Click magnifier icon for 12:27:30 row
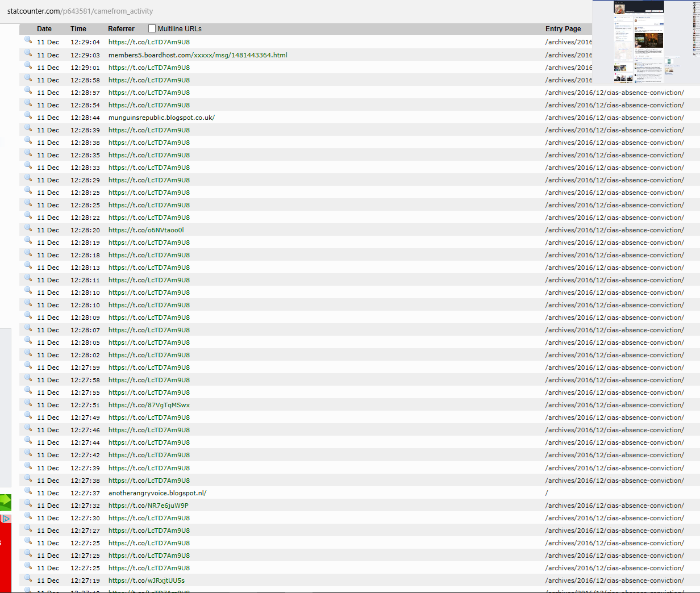 point(28,516)
